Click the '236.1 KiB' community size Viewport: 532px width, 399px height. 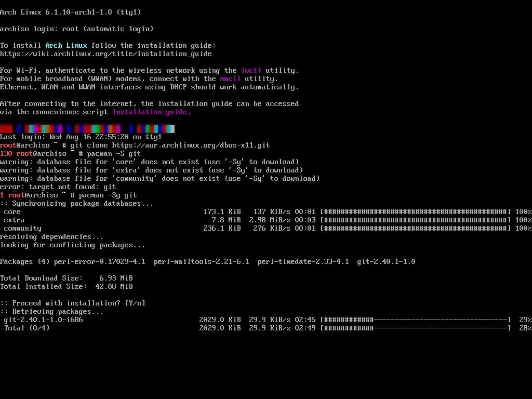coord(222,229)
